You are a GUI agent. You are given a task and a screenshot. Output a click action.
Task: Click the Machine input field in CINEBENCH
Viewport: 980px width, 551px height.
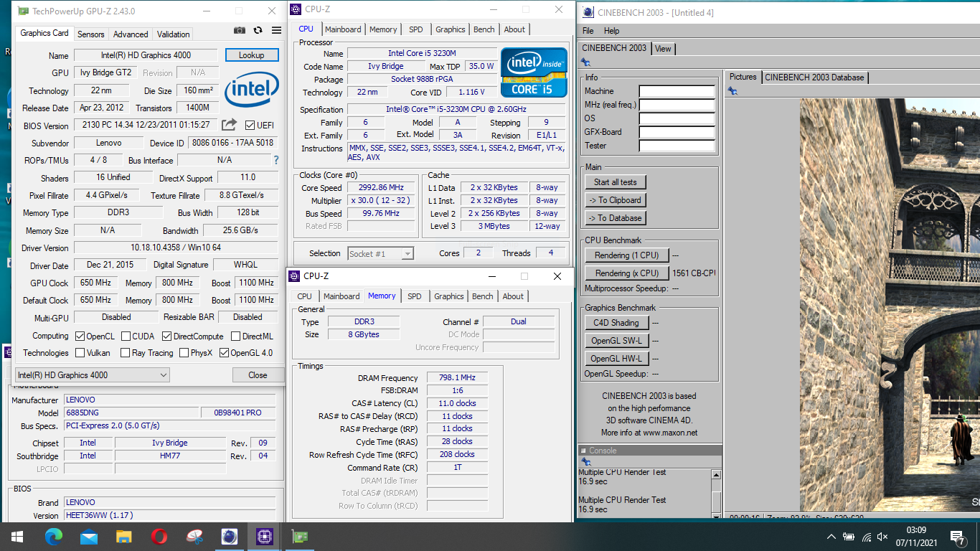(677, 91)
